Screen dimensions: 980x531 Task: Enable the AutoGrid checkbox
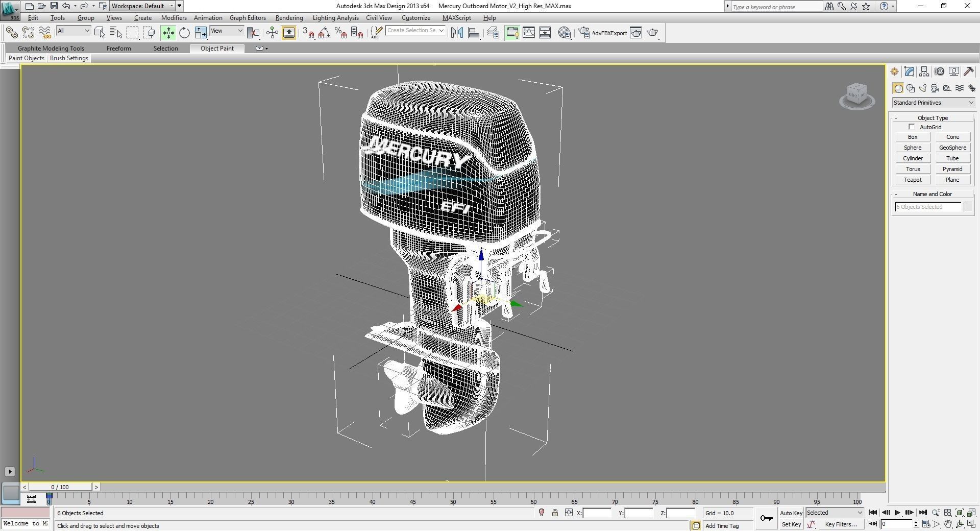tap(912, 127)
